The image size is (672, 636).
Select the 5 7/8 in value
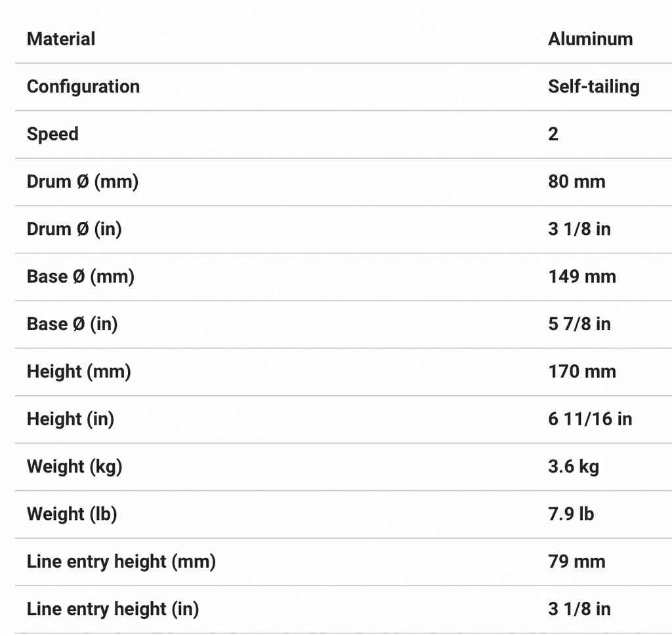(579, 324)
